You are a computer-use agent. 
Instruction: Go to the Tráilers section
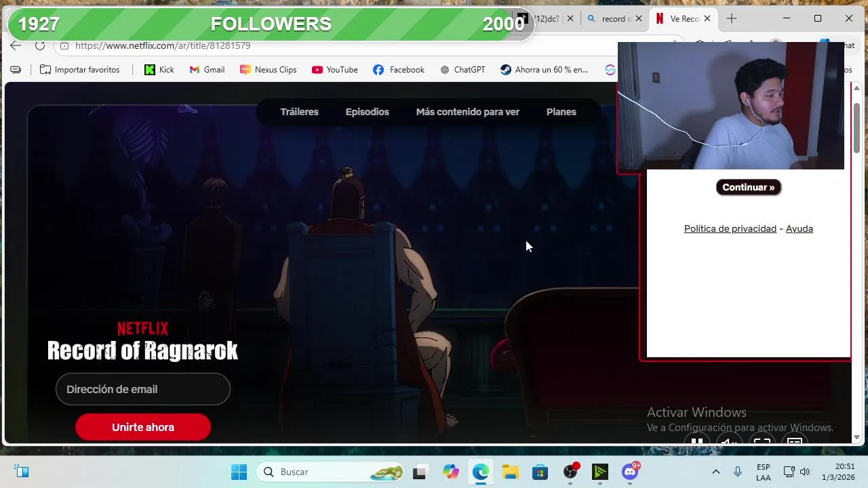coord(299,112)
